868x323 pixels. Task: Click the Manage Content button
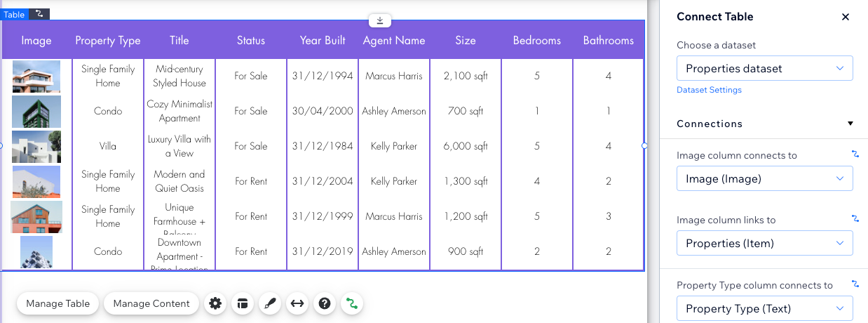click(151, 303)
